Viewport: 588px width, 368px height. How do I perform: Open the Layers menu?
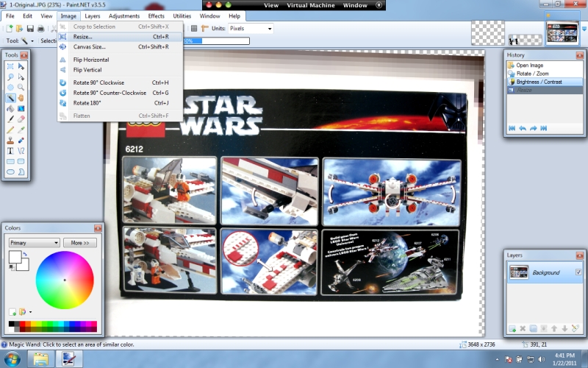pos(93,16)
